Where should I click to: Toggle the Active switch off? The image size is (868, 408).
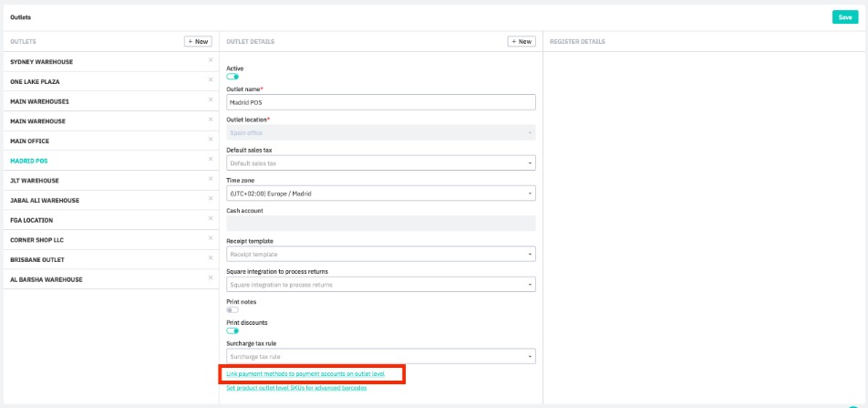[232, 77]
